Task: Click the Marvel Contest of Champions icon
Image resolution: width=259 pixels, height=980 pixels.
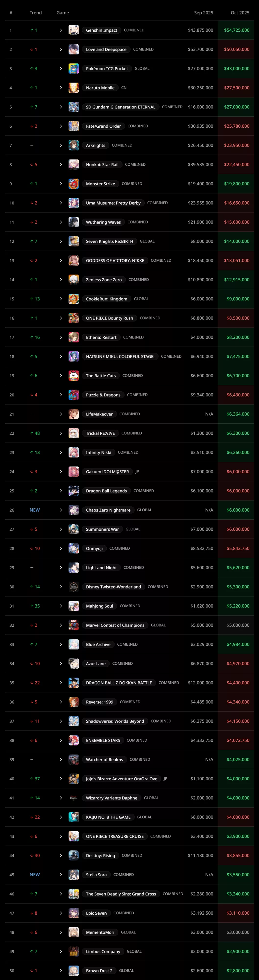Action: [x=74, y=625]
